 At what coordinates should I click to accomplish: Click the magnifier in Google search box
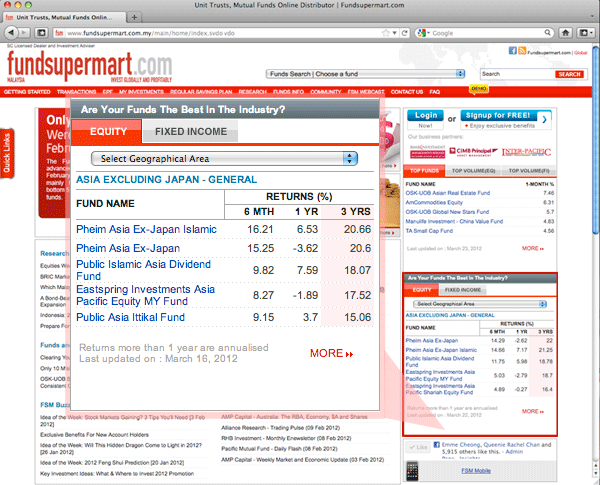pos(548,33)
